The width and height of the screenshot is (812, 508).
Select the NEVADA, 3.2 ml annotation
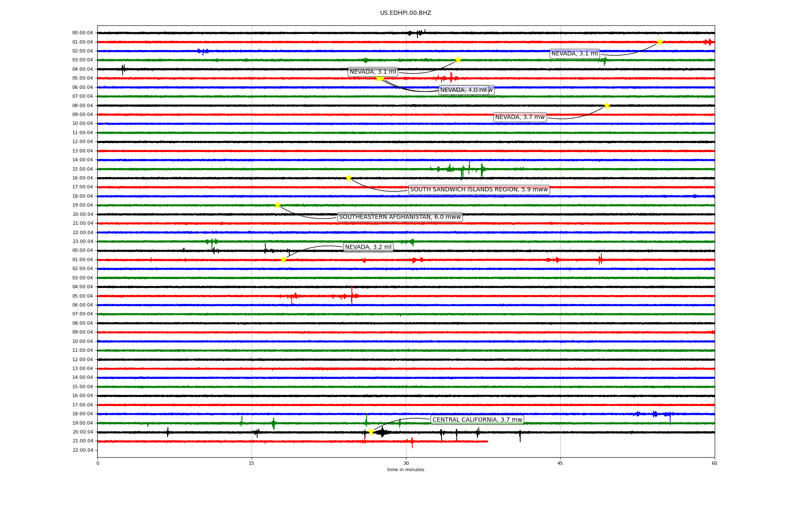[x=368, y=247]
